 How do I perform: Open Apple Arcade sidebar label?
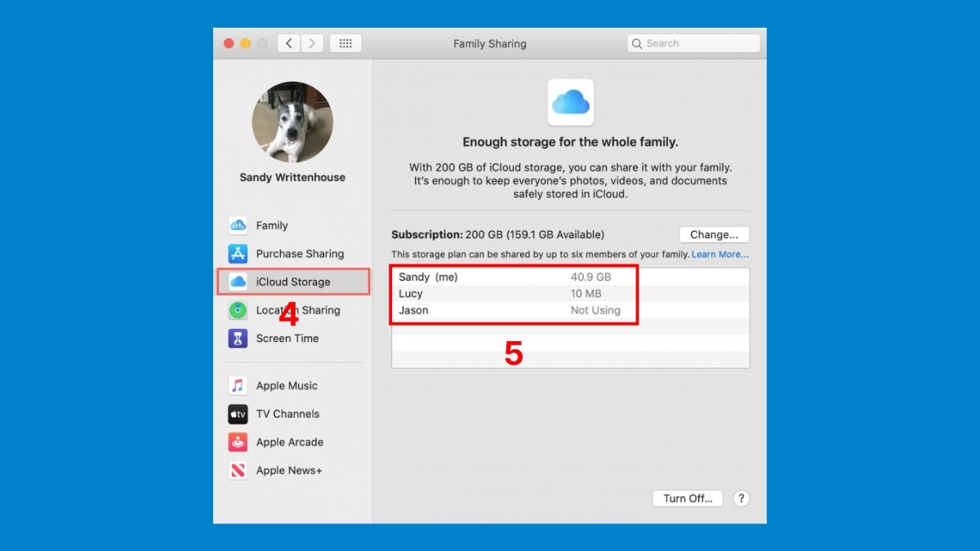pos(290,442)
